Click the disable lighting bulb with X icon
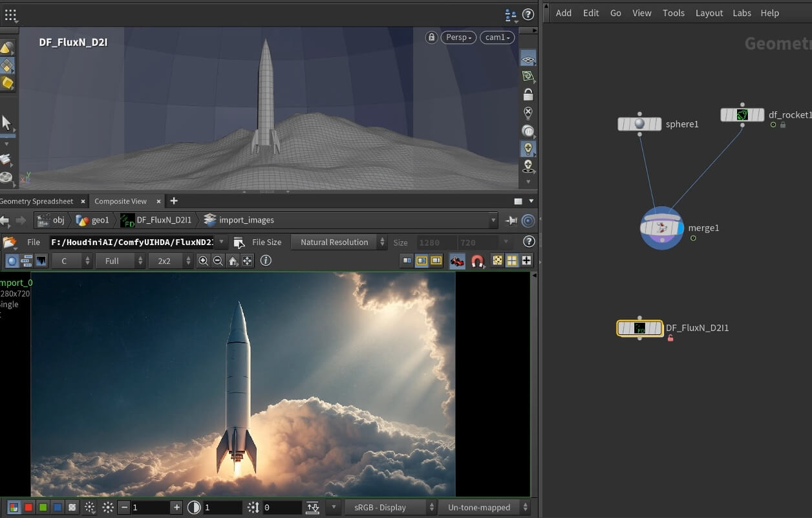Viewport: 812px width, 518px height. 528,113
